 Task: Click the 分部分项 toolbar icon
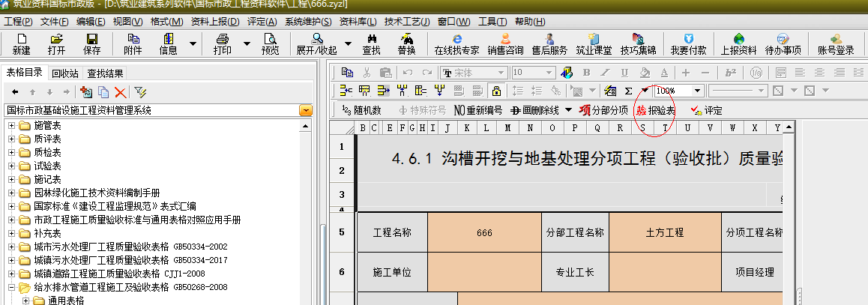coord(603,110)
